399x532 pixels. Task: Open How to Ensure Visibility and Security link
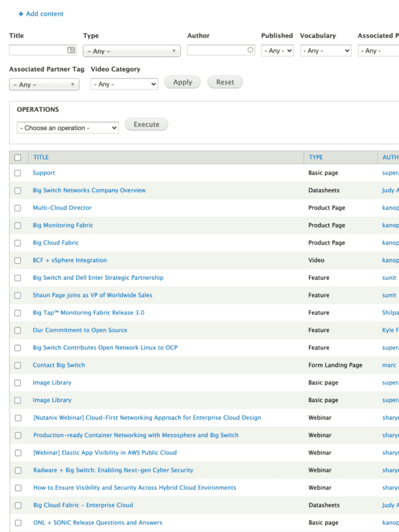pyautogui.click(x=134, y=488)
